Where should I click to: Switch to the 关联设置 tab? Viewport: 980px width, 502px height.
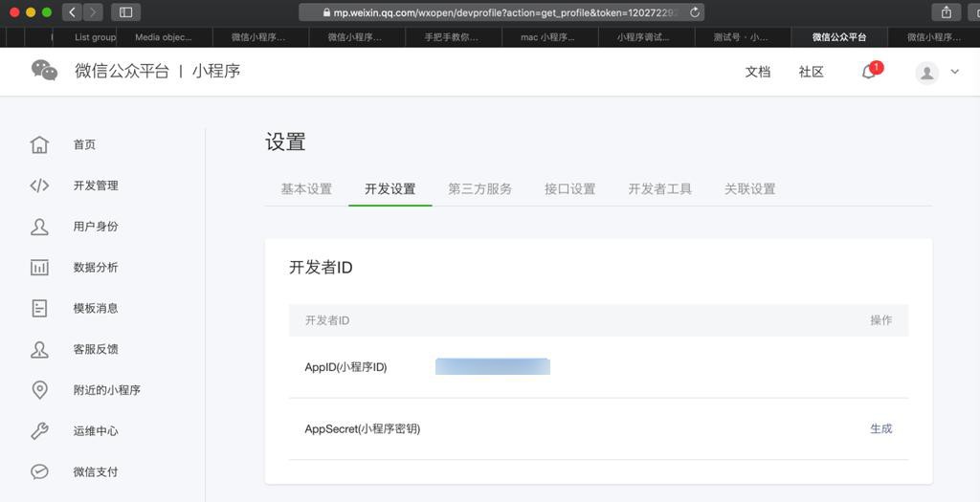tap(750, 188)
